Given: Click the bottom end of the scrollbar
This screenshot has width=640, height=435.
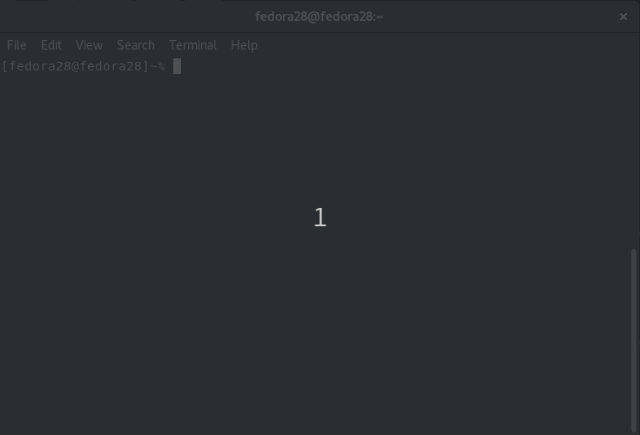Looking at the screenshot, I should [633, 429].
